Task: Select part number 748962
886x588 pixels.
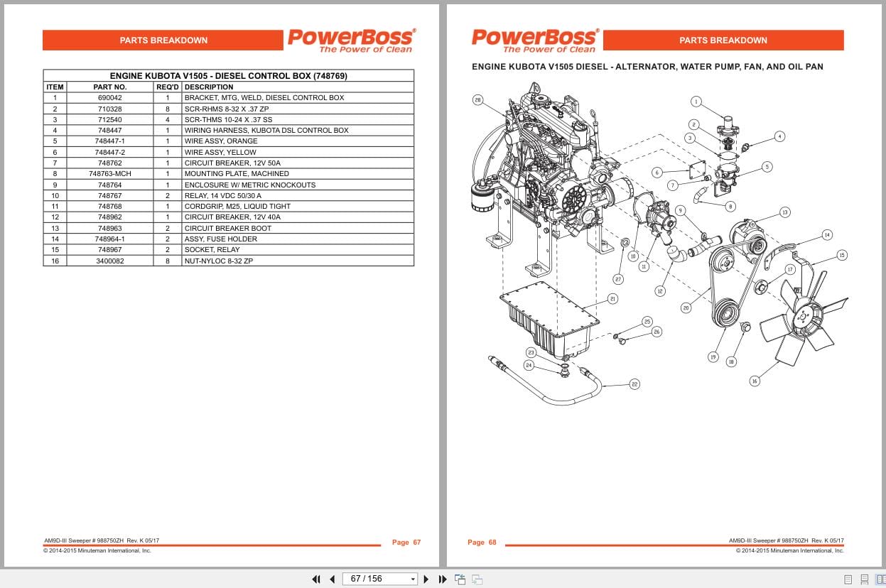Action: (109, 217)
